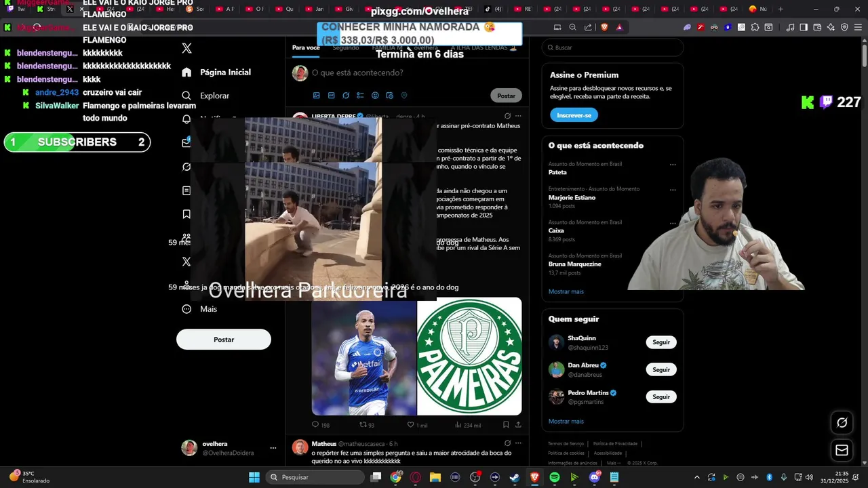Screen dimensions: 868x488
Task: Open floating messages envelope button
Action: (x=842, y=450)
